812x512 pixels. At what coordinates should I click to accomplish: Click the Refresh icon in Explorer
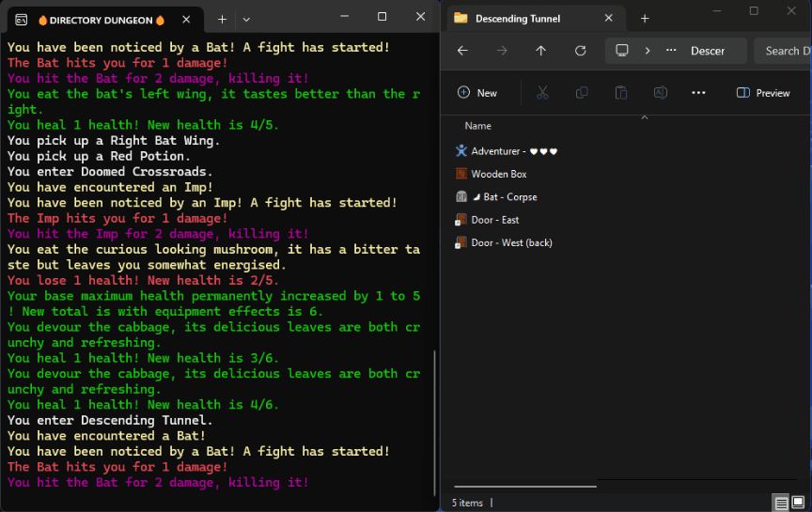click(580, 51)
